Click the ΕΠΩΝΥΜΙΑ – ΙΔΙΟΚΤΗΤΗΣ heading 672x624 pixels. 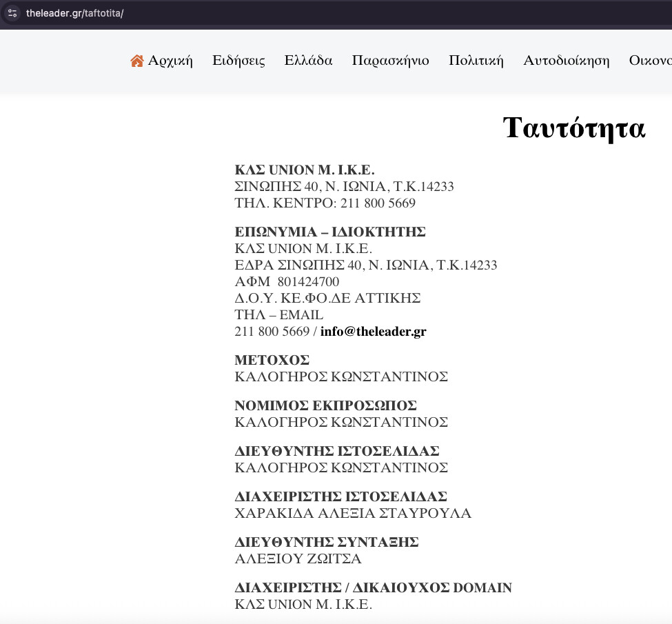point(330,232)
